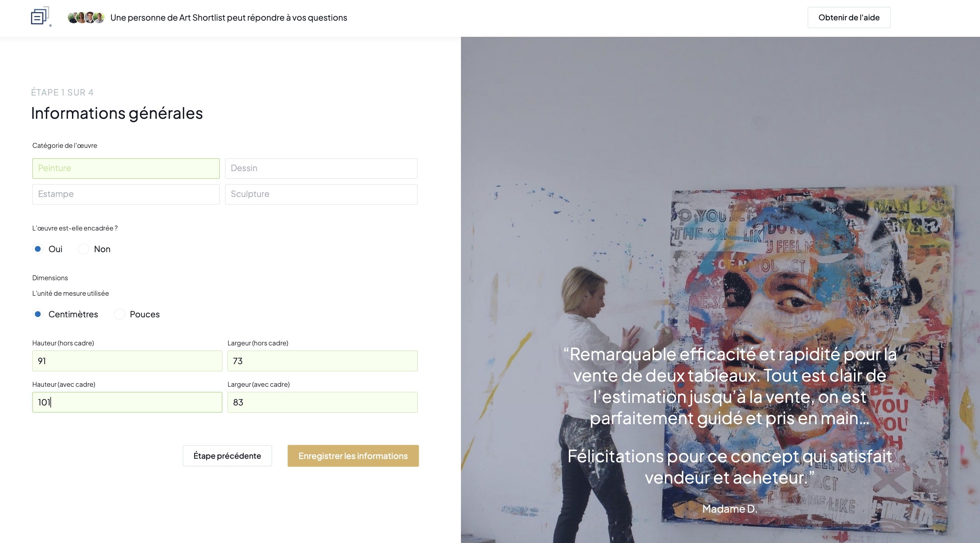Choose Centimètres as measurement unit
Screen dimensions: 980x543
tap(38, 314)
